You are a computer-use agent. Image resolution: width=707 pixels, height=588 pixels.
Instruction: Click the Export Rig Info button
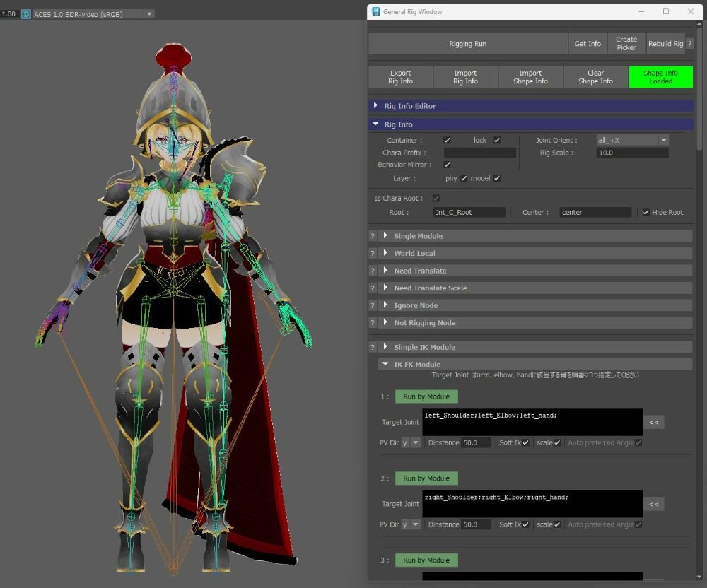[400, 77]
